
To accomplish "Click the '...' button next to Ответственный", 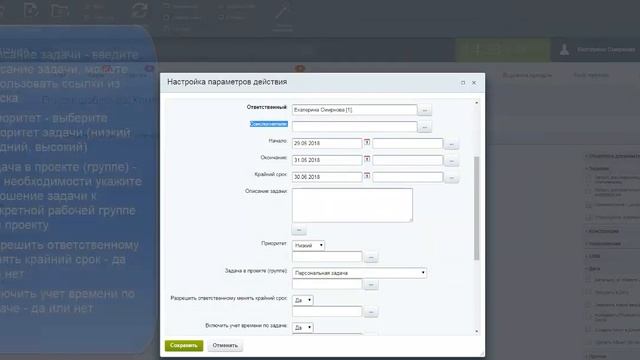I will point(425,110).
